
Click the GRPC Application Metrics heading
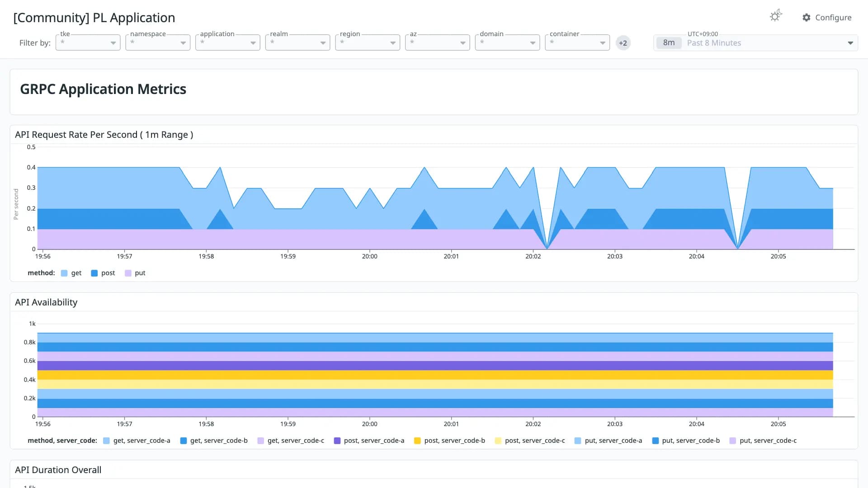coord(103,89)
